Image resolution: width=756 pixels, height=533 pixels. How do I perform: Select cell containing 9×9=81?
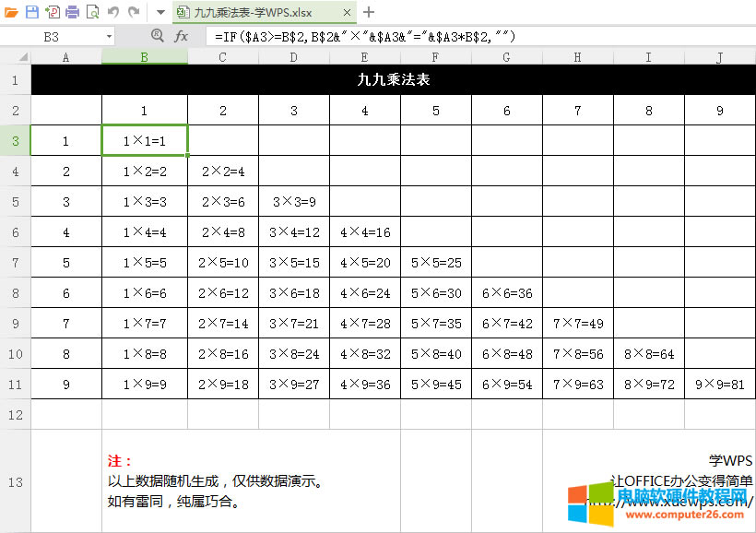click(720, 384)
